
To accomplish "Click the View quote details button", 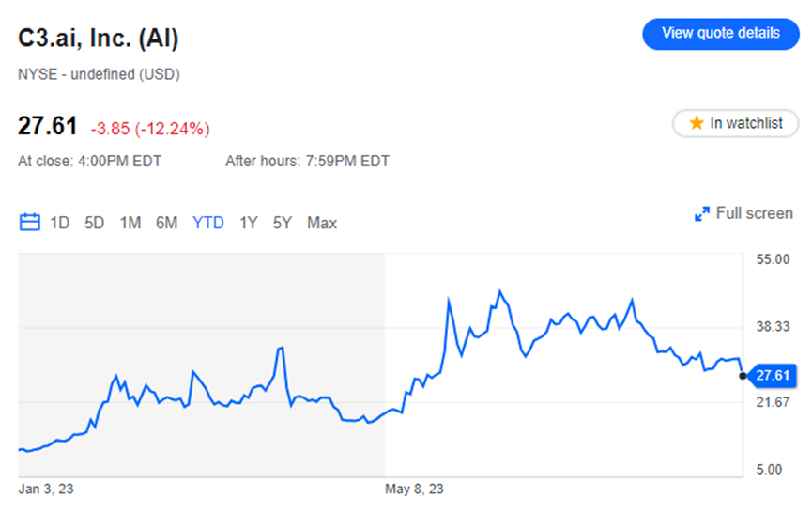I will click(720, 33).
